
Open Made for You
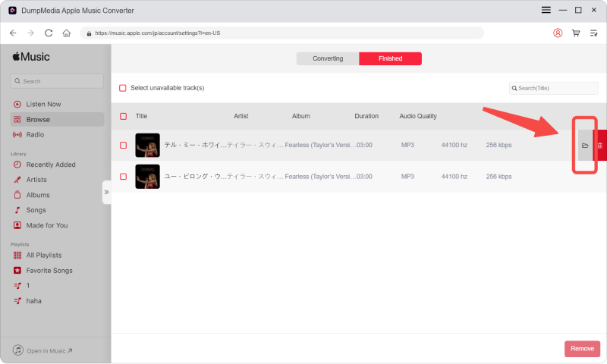click(57, 225)
